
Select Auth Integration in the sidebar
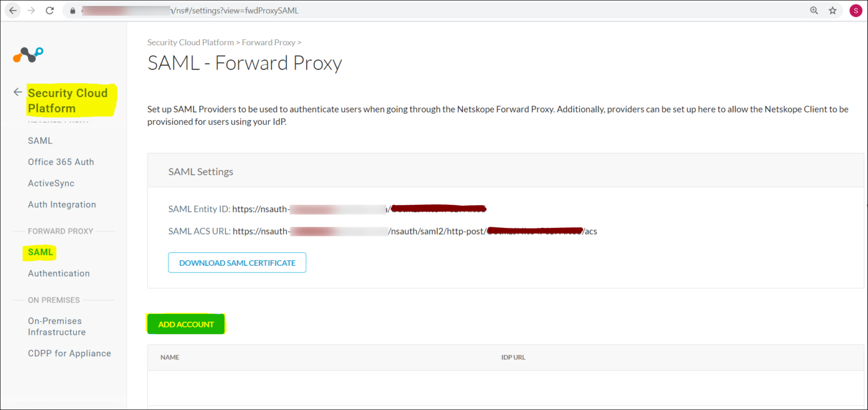(62, 204)
